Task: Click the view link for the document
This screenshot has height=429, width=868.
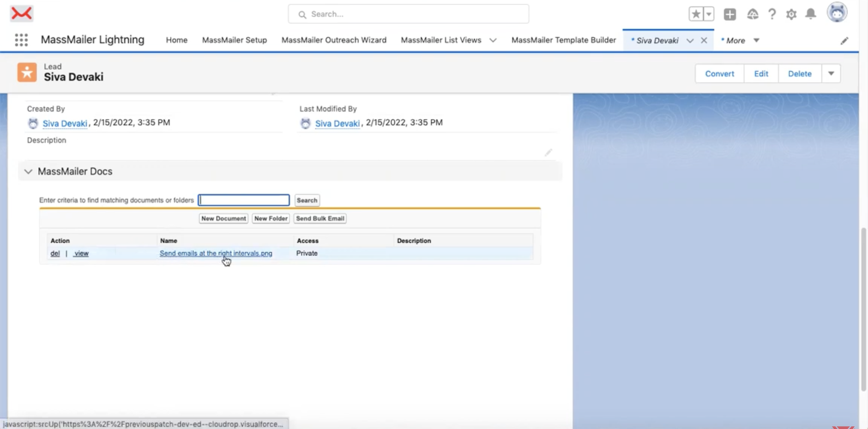Action: tap(81, 254)
